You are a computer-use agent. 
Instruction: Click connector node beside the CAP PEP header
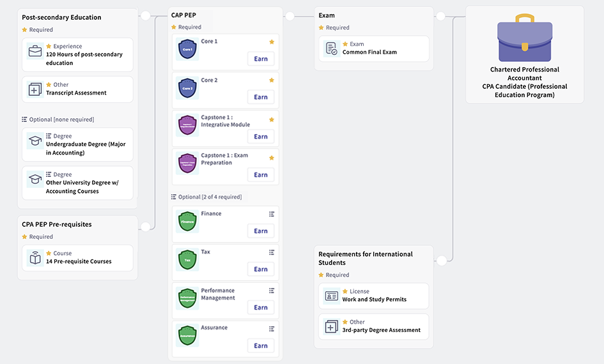[x=290, y=16]
